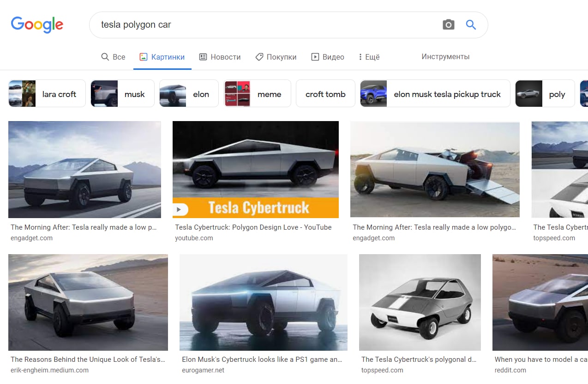Open engadget Cybertruck with ramp image
Screen dimensions: 588x384
[x=435, y=169]
